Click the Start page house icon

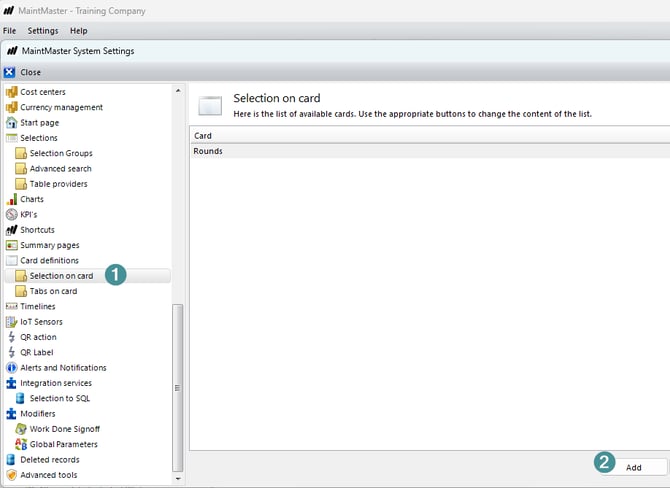point(12,123)
